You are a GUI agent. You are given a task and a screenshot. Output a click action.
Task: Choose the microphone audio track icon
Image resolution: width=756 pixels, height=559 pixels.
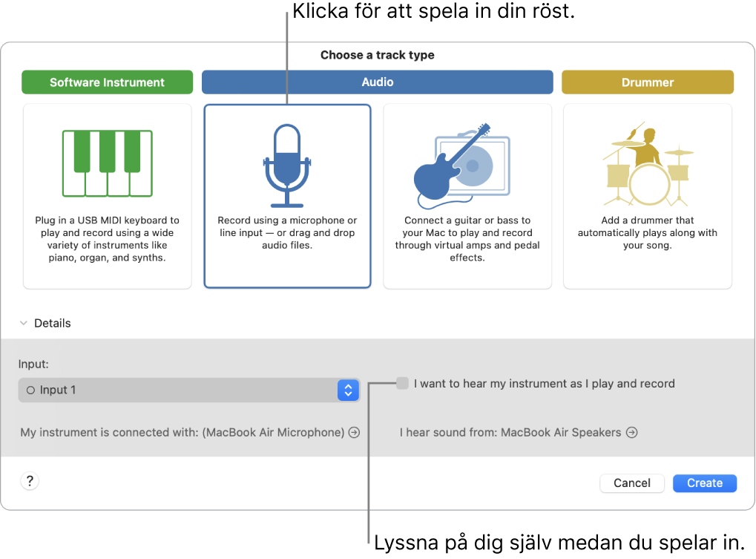[287, 166]
